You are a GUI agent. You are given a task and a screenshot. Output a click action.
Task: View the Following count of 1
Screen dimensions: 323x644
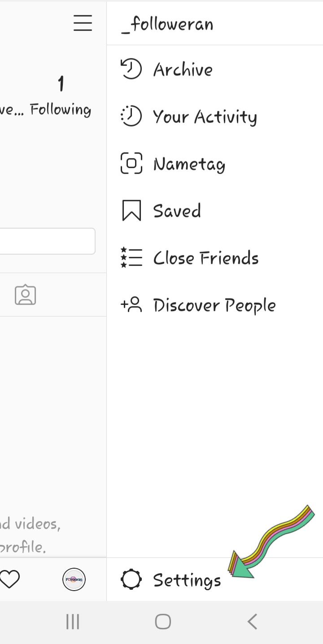point(61,95)
